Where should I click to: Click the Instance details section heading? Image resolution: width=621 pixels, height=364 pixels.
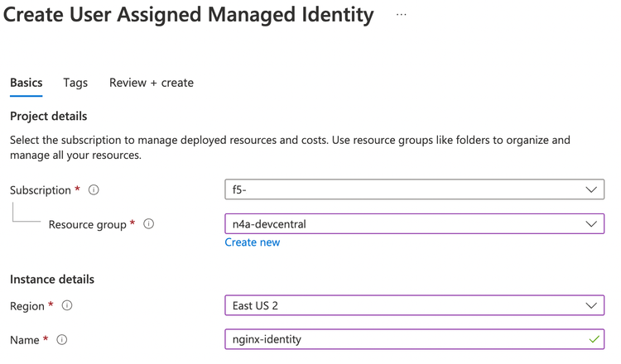[x=52, y=280]
